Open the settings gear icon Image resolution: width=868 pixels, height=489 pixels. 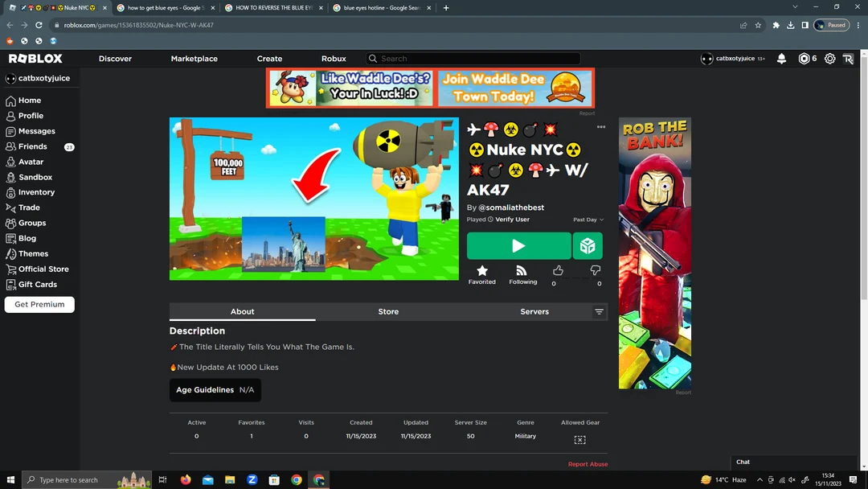[x=829, y=59]
